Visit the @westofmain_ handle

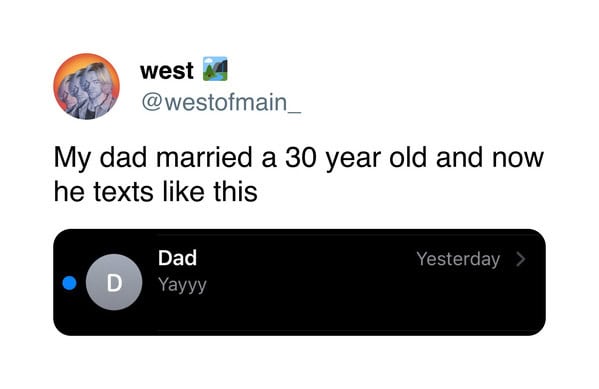(221, 102)
